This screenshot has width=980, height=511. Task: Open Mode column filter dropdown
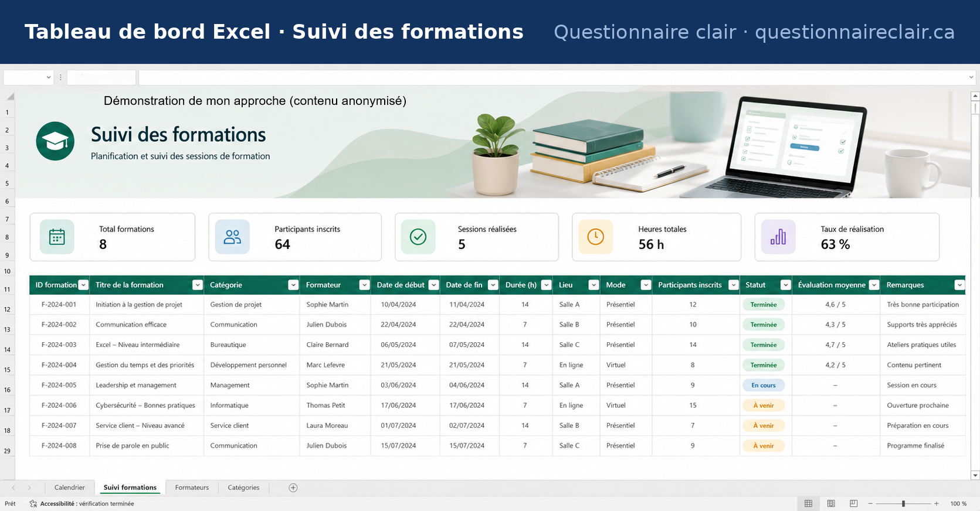[646, 285]
